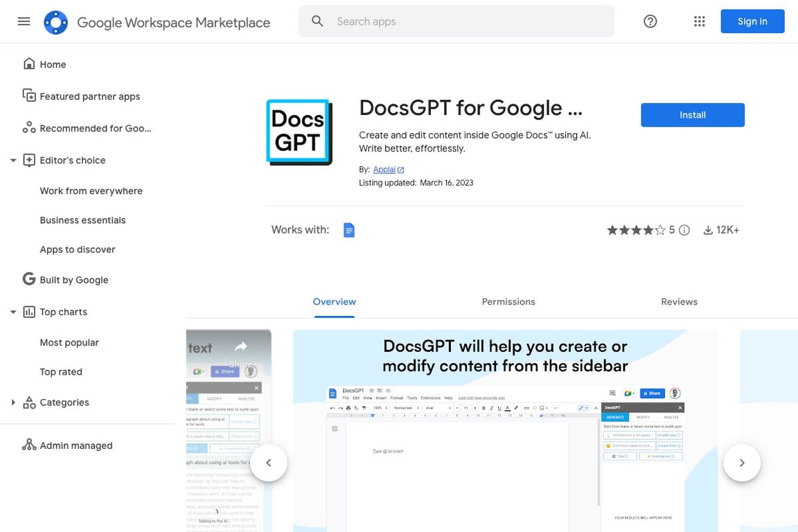798x532 pixels.
Task: Open Editor's choice category
Action: tap(72, 161)
